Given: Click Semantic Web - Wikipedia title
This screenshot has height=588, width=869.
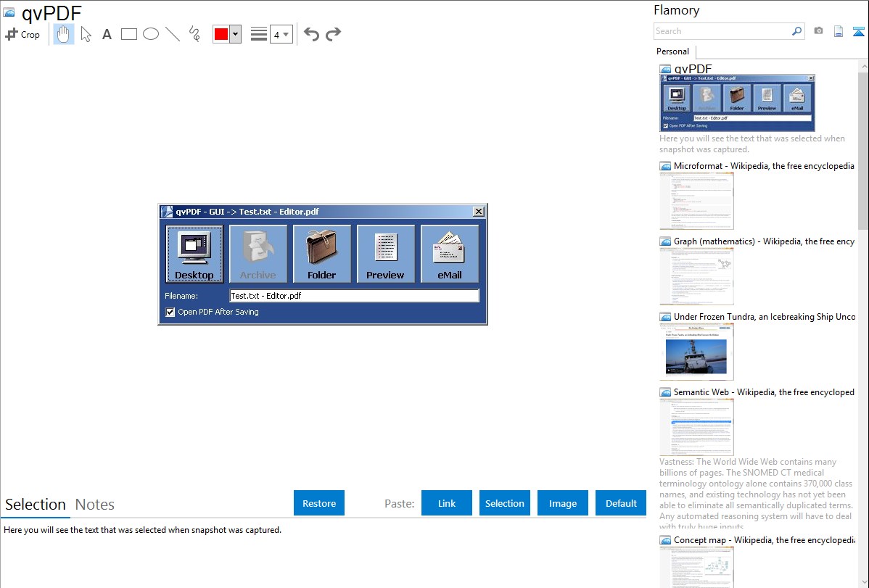Looking at the screenshot, I should 764,392.
